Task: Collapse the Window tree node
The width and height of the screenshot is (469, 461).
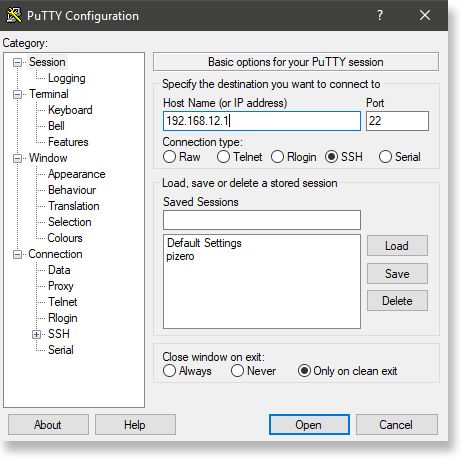Action: point(17,158)
